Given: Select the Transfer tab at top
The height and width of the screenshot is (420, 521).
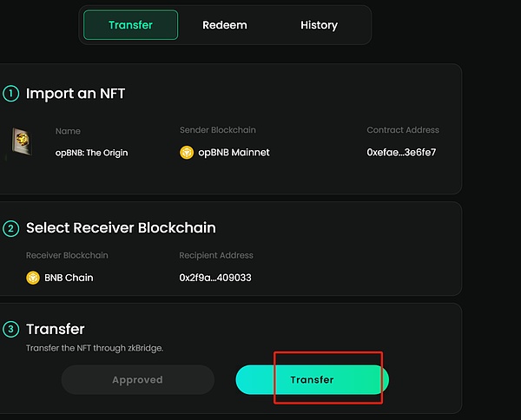Looking at the screenshot, I should [x=130, y=25].
